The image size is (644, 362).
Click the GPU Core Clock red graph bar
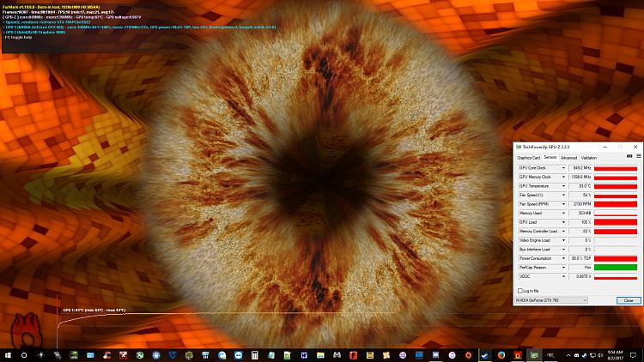pyautogui.click(x=616, y=168)
